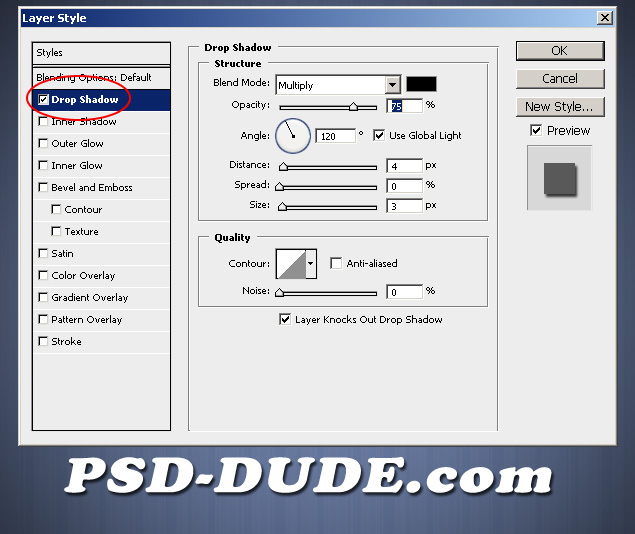Open the Satin settings label
The width and height of the screenshot is (635, 534).
tap(62, 253)
